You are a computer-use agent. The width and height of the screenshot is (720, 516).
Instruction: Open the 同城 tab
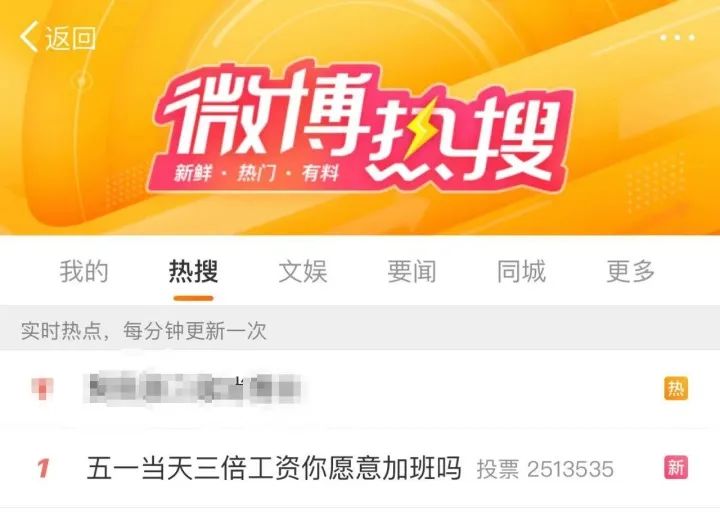521,271
